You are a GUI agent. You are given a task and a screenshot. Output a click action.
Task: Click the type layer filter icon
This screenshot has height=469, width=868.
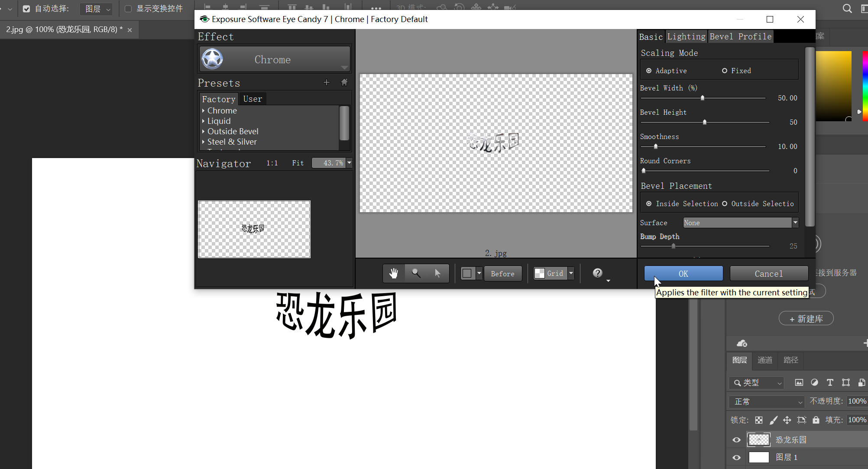[830, 382]
